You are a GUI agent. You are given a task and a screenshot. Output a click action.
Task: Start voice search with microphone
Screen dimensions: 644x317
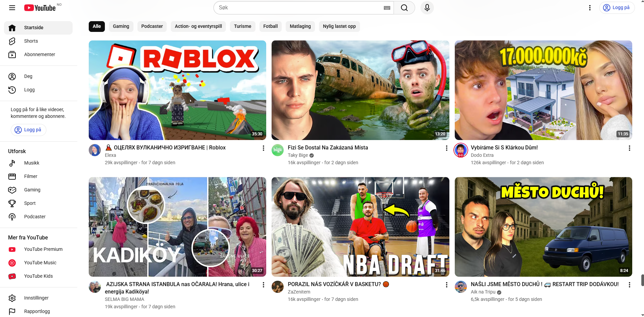427,8
